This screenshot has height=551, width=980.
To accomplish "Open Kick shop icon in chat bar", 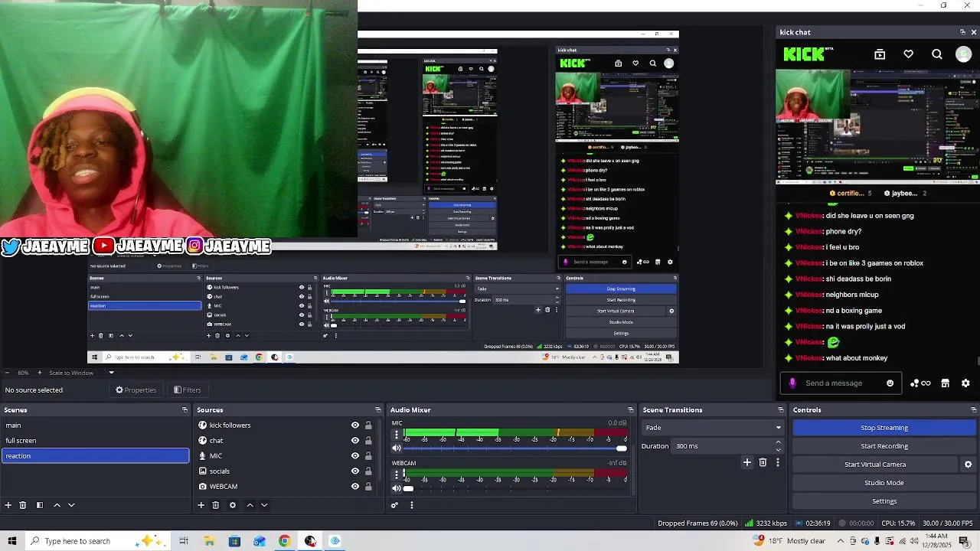I will click(945, 383).
